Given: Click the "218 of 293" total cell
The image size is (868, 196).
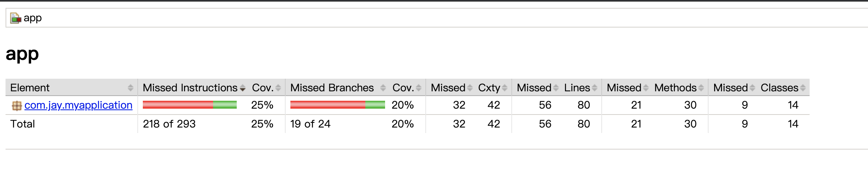Looking at the screenshot, I should [x=169, y=124].
